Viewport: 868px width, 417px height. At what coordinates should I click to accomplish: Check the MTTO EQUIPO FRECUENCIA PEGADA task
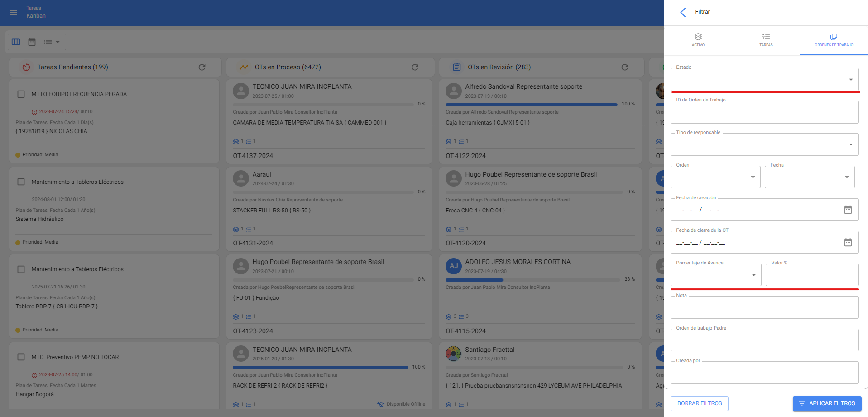click(21, 94)
